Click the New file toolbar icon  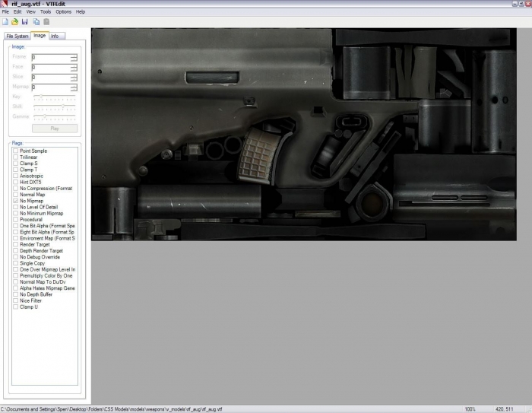click(x=5, y=22)
